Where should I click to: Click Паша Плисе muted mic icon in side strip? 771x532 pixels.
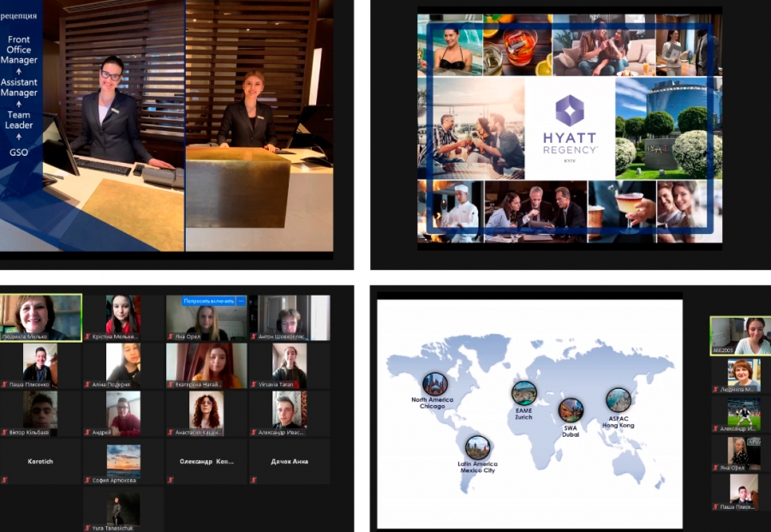(715, 507)
